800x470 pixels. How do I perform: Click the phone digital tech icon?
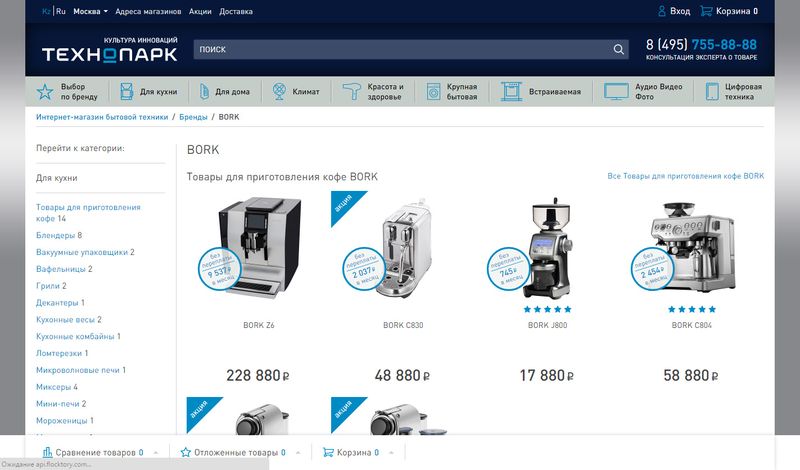point(712,92)
